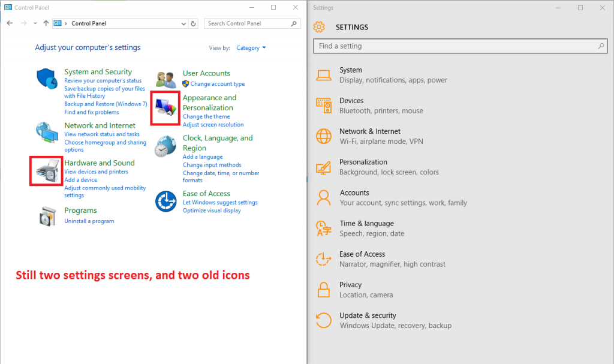Click Settings Personalization pen icon

click(323, 167)
